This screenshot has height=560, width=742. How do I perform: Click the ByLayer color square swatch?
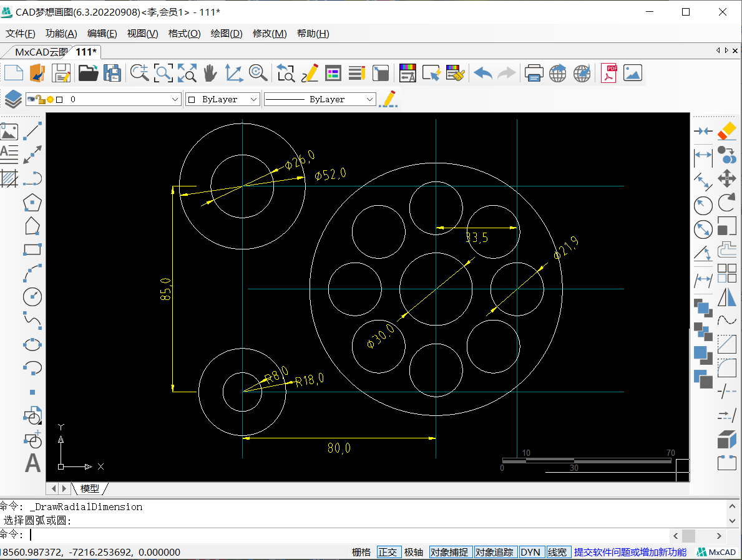(x=192, y=99)
